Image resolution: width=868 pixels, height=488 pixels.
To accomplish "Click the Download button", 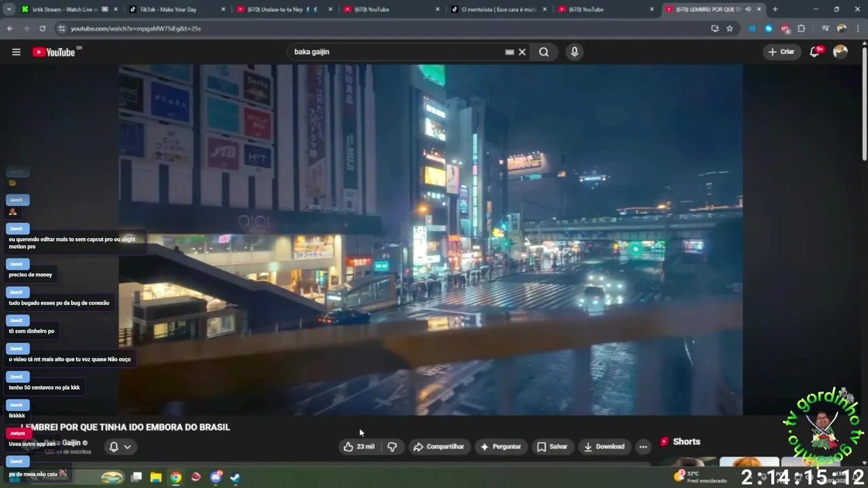I will click(604, 447).
